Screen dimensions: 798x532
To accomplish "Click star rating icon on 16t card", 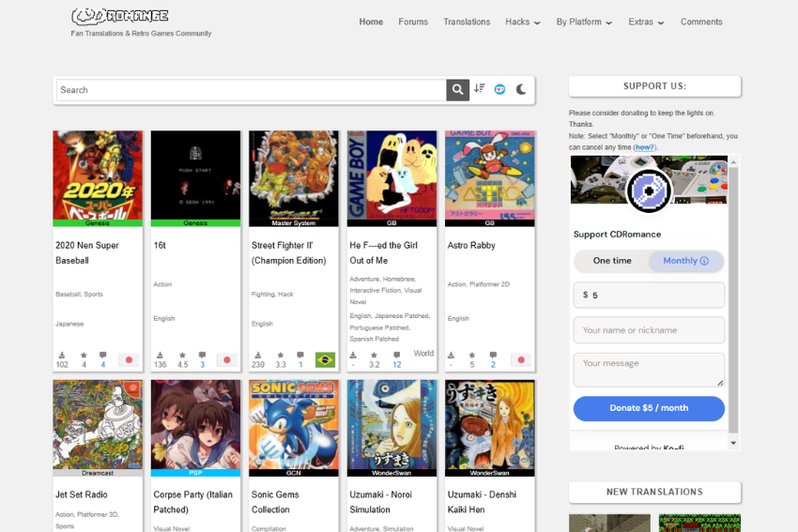I will pyautogui.click(x=182, y=355).
